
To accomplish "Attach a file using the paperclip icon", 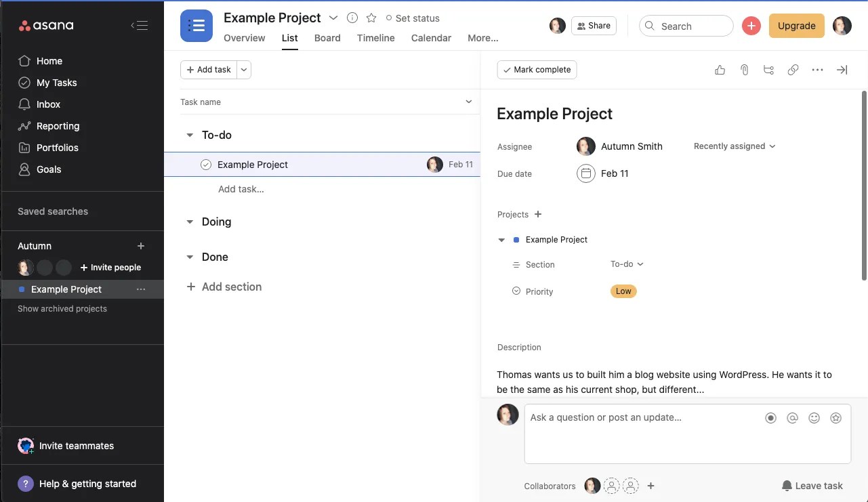I will pyautogui.click(x=744, y=69).
